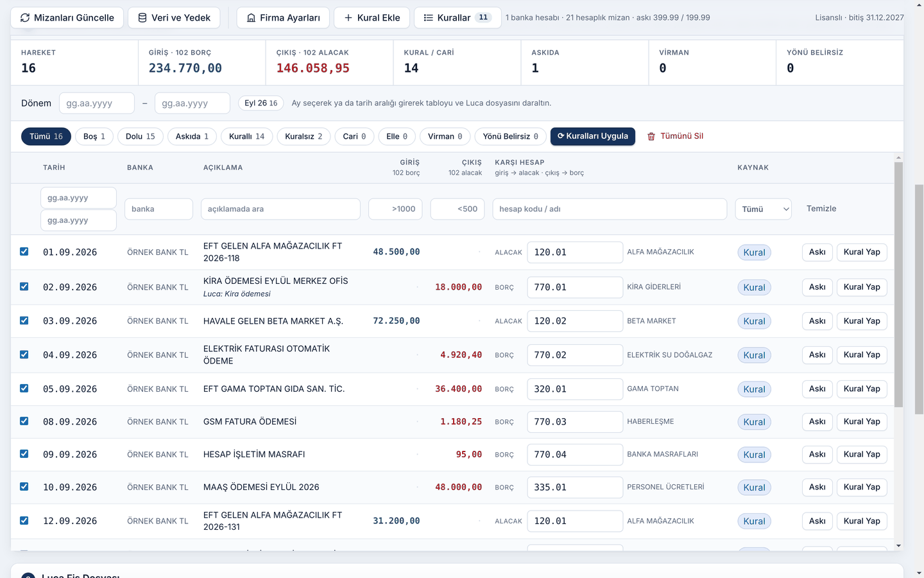Click the table scrollbar up arrow
924x578 pixels.
898,157
